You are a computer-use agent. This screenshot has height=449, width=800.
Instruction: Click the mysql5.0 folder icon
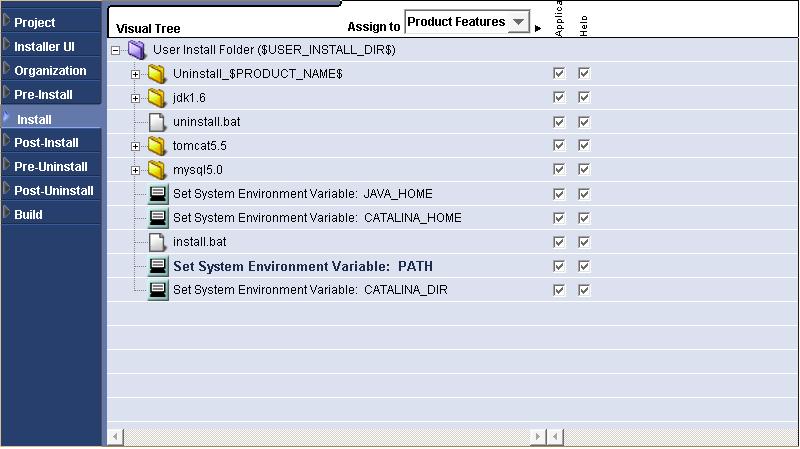pyautogui.click(x=157, y=170)
